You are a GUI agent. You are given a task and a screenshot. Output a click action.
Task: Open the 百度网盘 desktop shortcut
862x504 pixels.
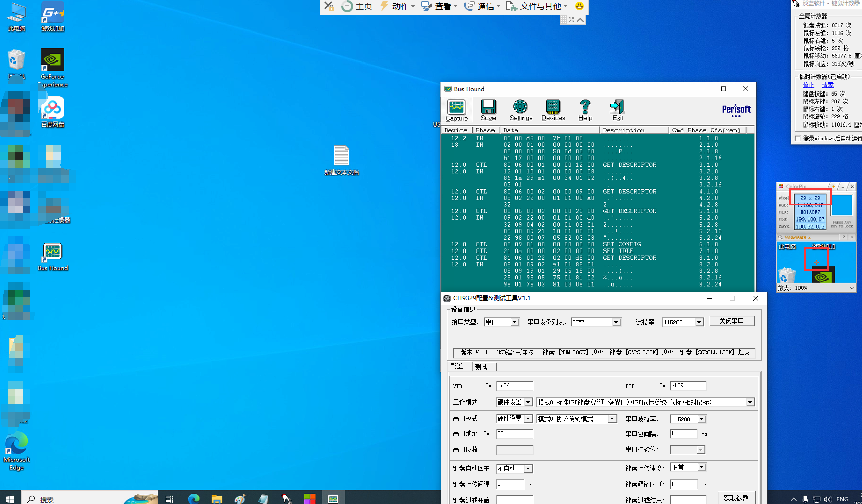[x=53, y=112]
